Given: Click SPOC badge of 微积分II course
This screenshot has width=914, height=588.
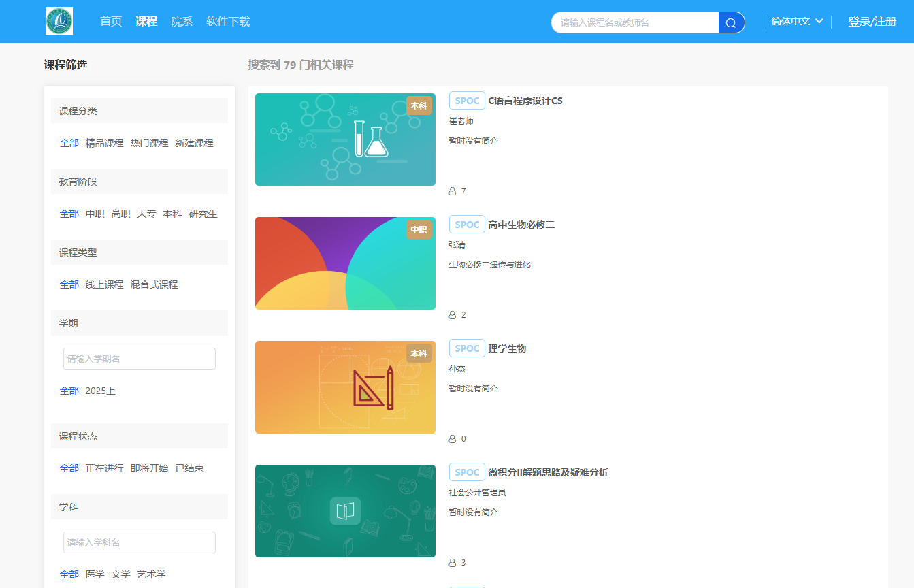Looking at the screenshot, I should pyautogui.click(x=467, y=472).
